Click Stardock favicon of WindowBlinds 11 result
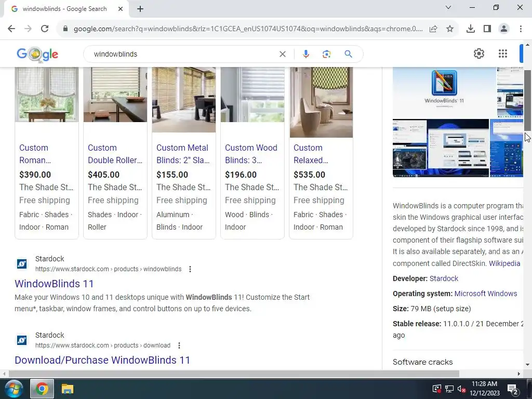The width and height of the screenshot is (532, 399). (x=22, y=263)
